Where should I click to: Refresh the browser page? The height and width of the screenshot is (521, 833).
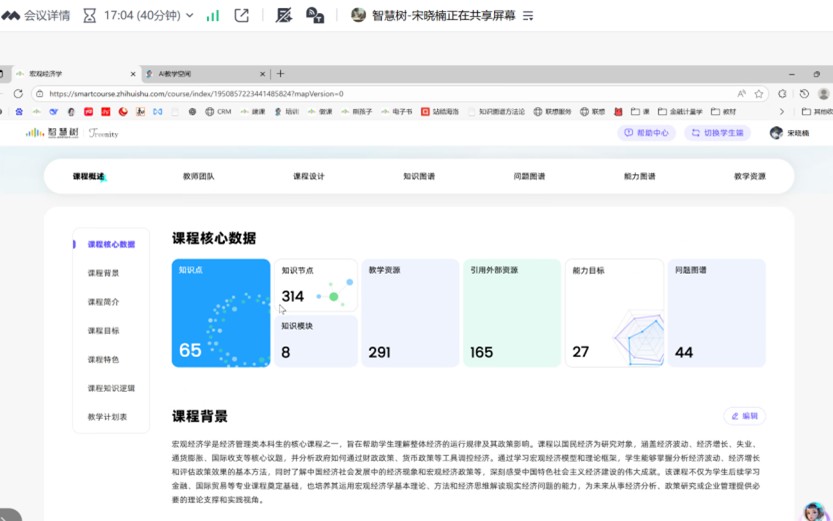point(18,94)
